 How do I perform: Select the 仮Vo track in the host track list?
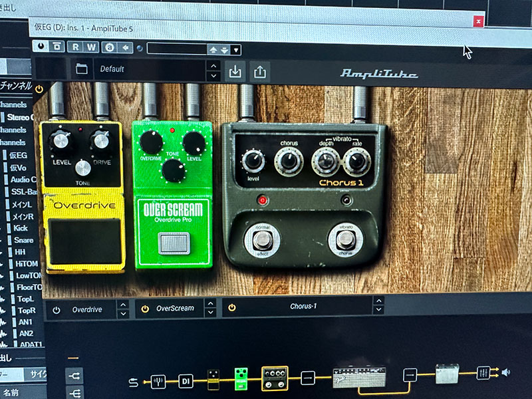point(18,168)
